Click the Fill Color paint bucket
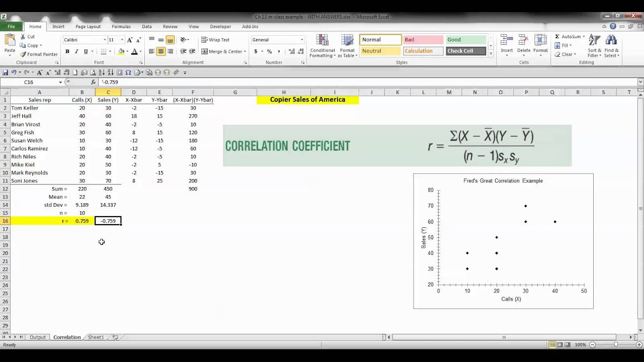The width and height of the screenshot is (644, 362). tap(121, 51)
